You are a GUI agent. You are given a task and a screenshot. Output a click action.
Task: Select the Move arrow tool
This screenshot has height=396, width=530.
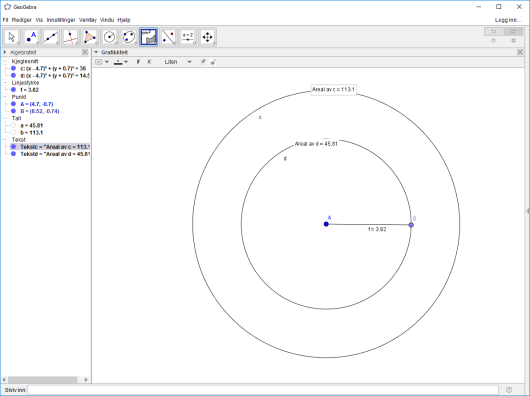tap(12, 37)
